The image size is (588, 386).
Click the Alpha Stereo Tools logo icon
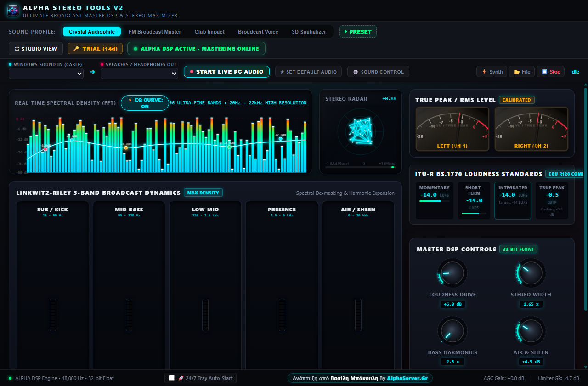(13, 11)
